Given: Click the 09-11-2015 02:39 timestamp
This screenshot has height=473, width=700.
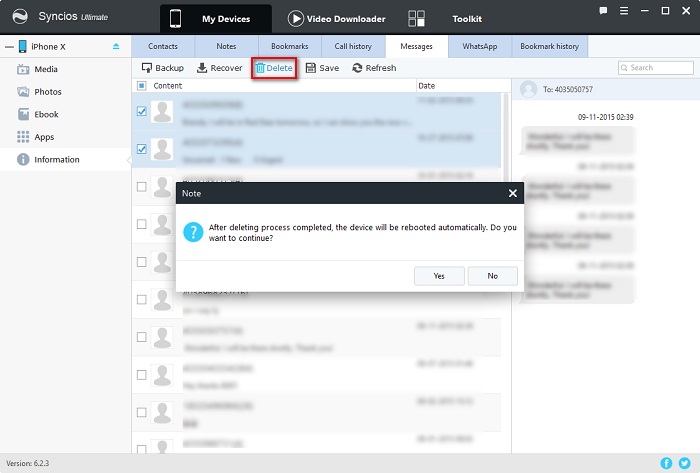Looking at the screenshot, I should point(605,117).
